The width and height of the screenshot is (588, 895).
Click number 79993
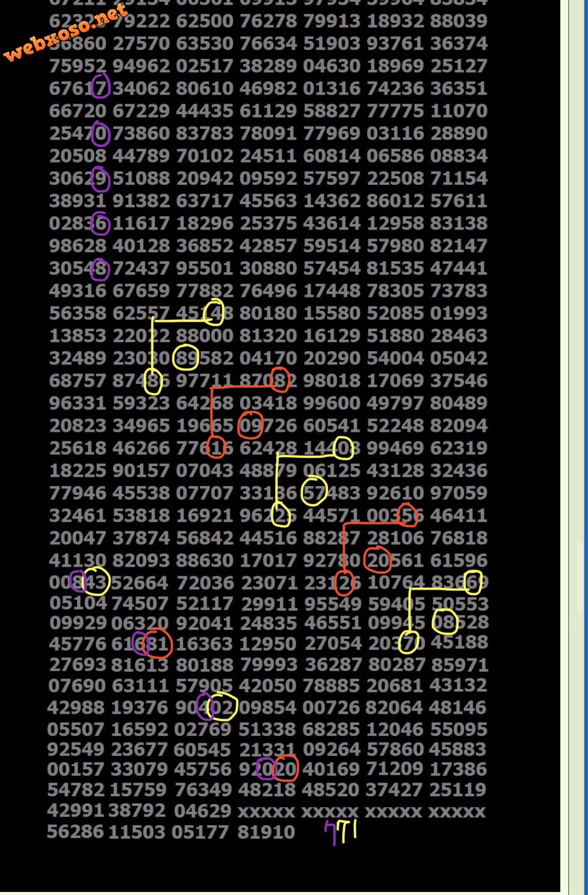pos(268,665)
